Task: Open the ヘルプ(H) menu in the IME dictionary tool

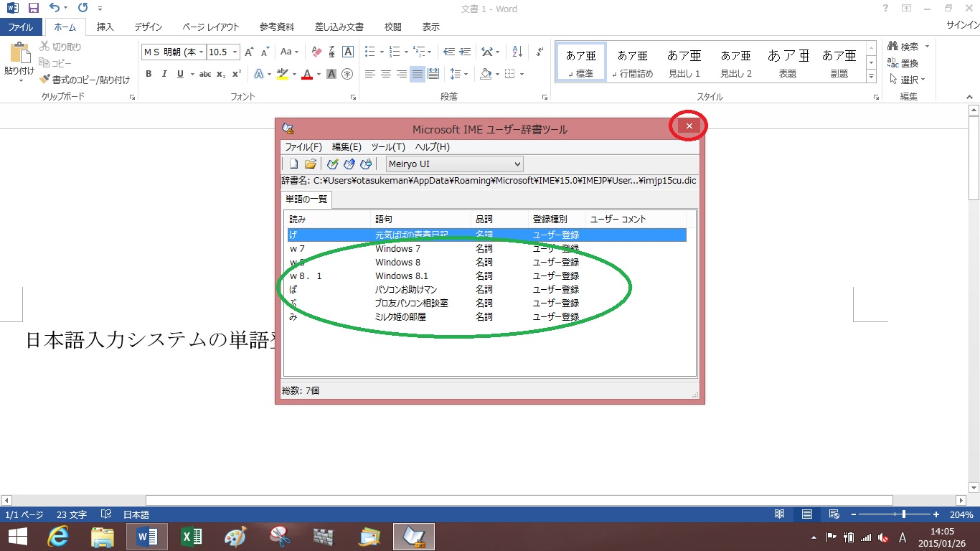Action: pyautogui.click(x=433, y=147)
